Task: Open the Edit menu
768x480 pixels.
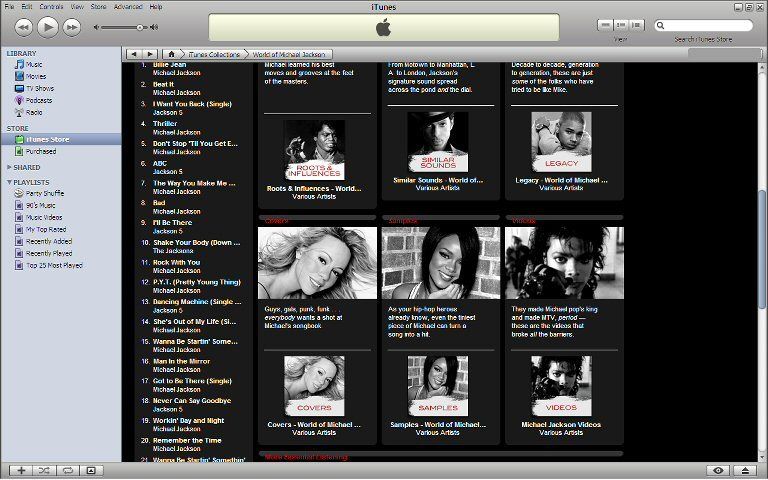Action: pyautogui.click(x=26, y=7)
